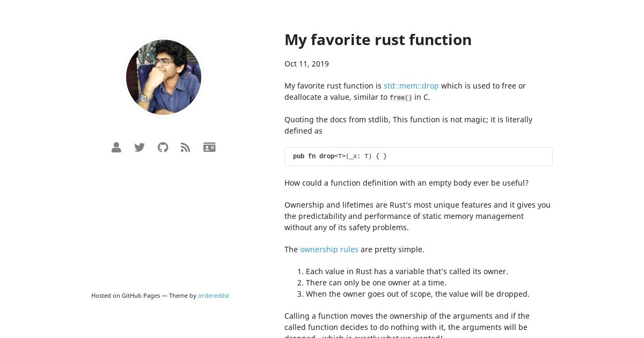Open the GitHub profile icon
The width and height of the screenshot is (644, 338).
click(x=163, y=148)
